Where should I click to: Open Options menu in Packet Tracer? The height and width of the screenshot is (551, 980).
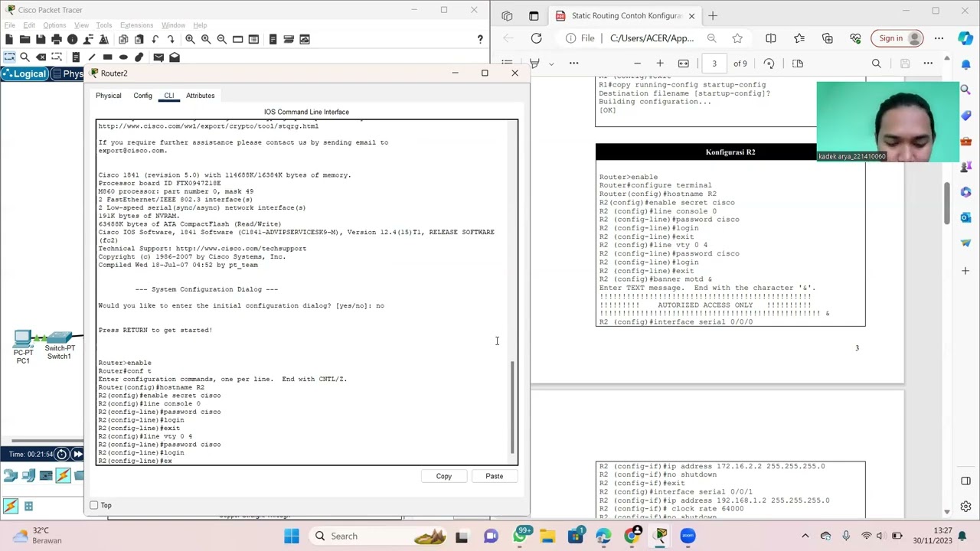click(x=54, y=25)
